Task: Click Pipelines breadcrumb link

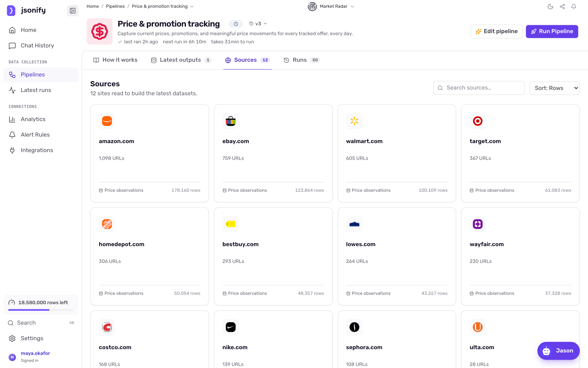Action: (x=115, y=6)
